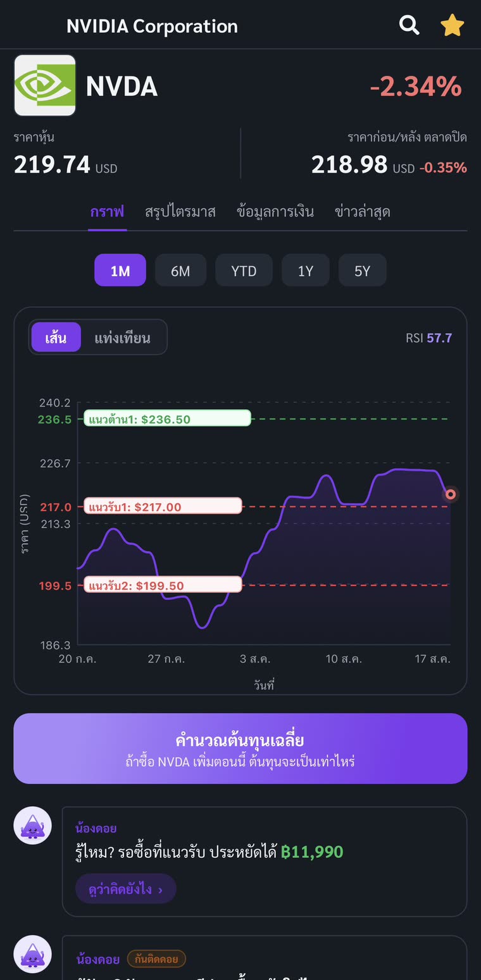Open the สรุปไตรมาส tab
This screenshot has width=481, height=980.
coord(180,211)
